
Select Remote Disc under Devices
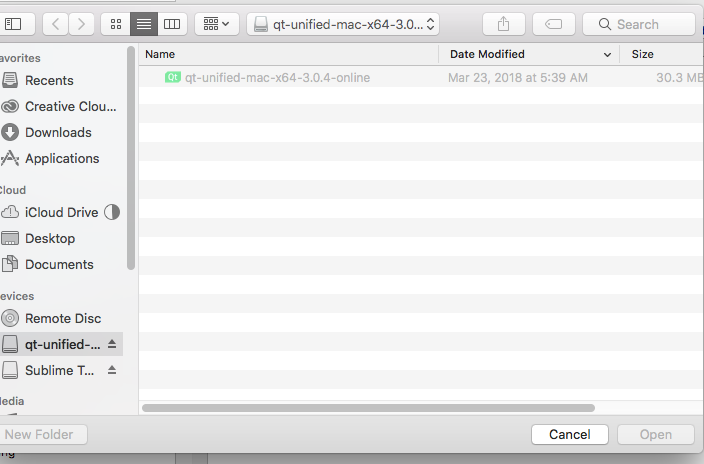(x=61, y=318)
